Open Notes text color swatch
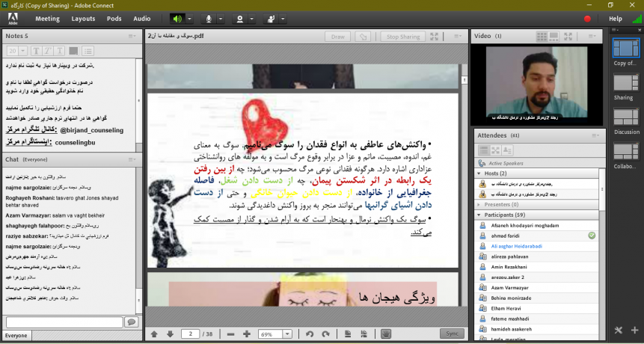Screen dimensions: 644x344 [73, 51]
